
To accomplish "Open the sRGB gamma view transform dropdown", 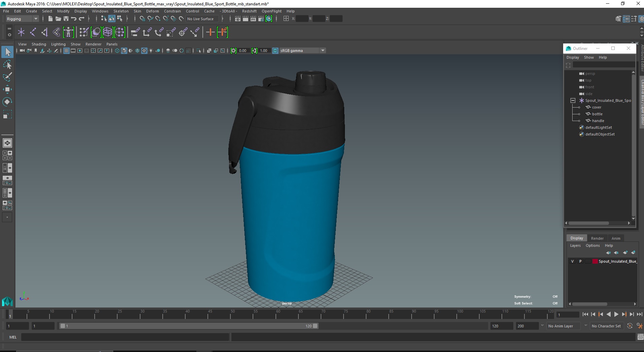I will click(323, 51).
